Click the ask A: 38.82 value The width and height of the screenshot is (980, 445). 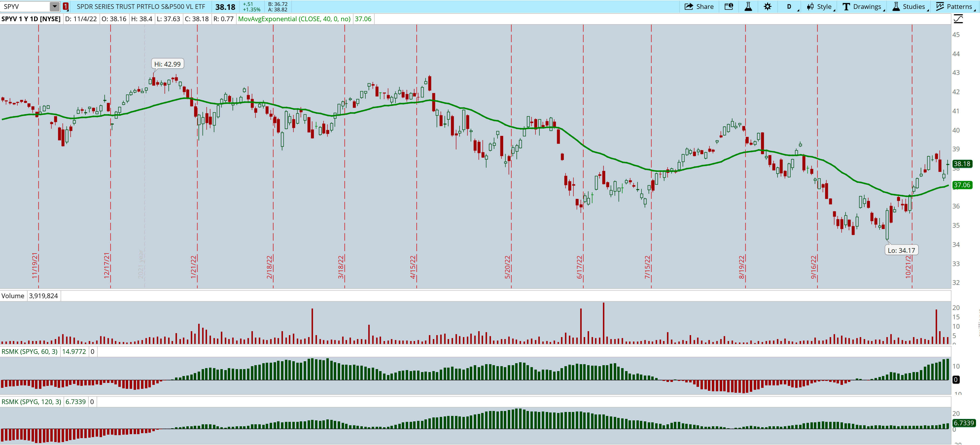coord(278,10)
